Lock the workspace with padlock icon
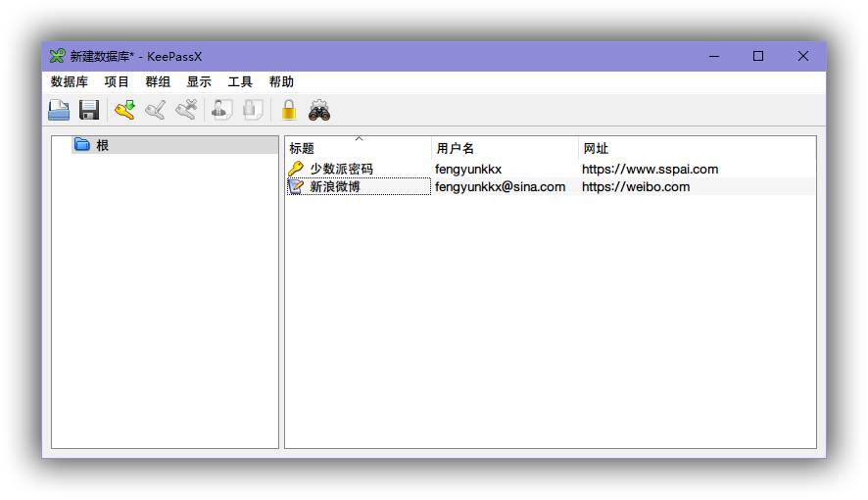This screenshot has height=500, width=868. point(288,110)
